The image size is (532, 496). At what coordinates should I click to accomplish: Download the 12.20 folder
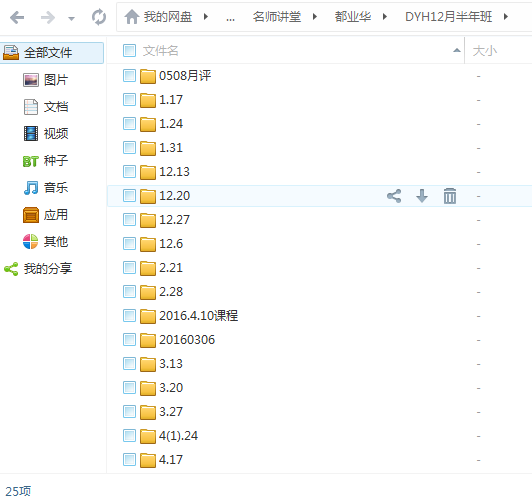click(x=422, y=196)
